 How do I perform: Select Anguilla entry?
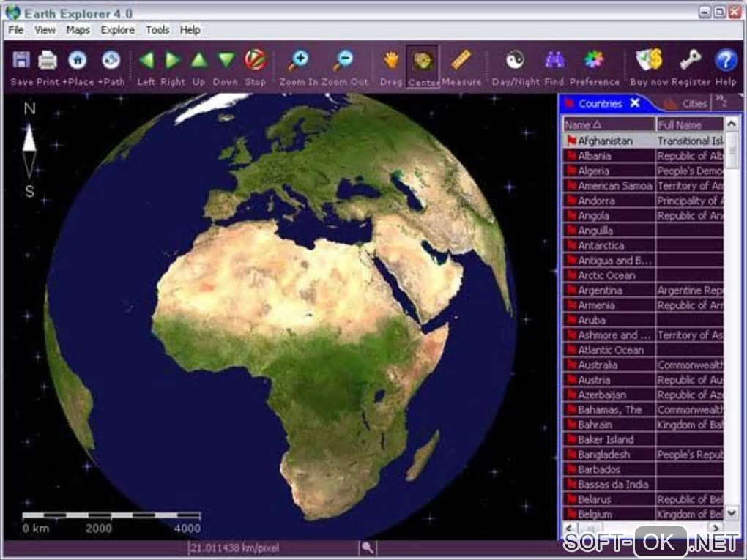(643, 231)
